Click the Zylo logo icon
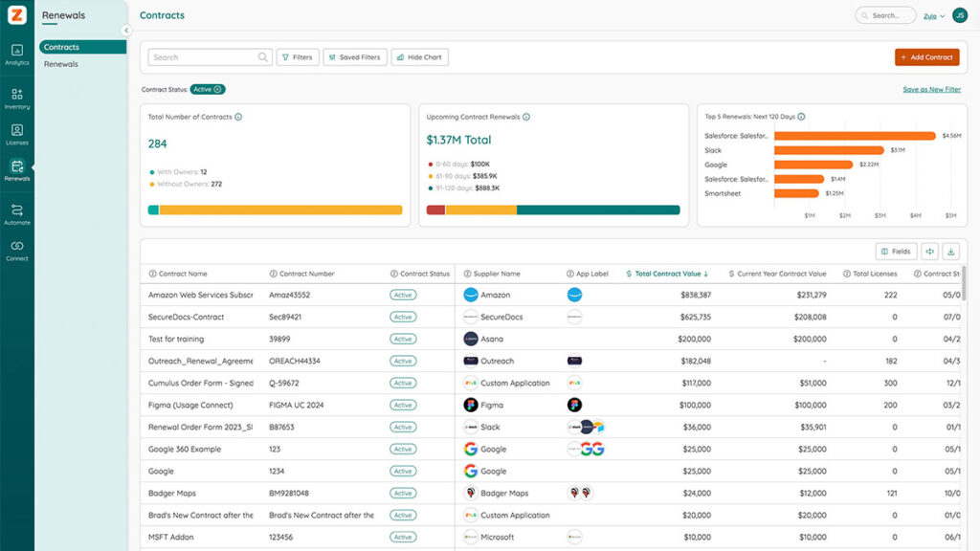The image size is (980, 551). (17, 15)
